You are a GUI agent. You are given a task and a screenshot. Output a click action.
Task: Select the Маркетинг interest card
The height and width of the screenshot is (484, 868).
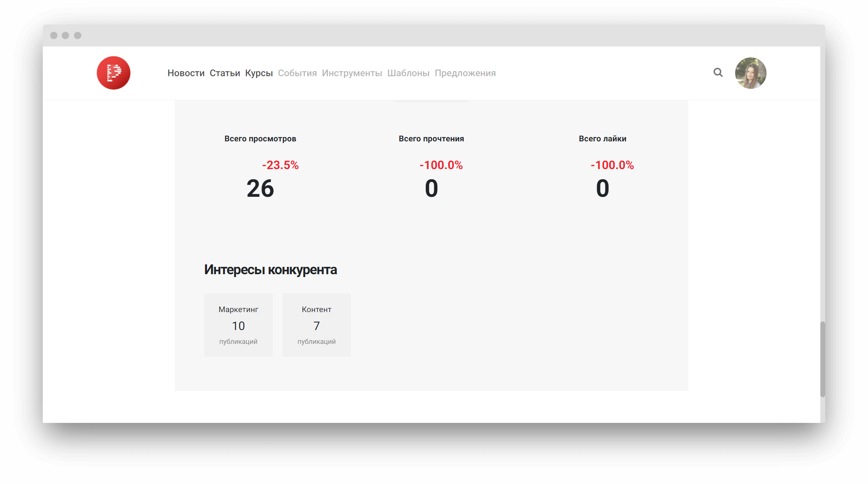pos(238,325)
